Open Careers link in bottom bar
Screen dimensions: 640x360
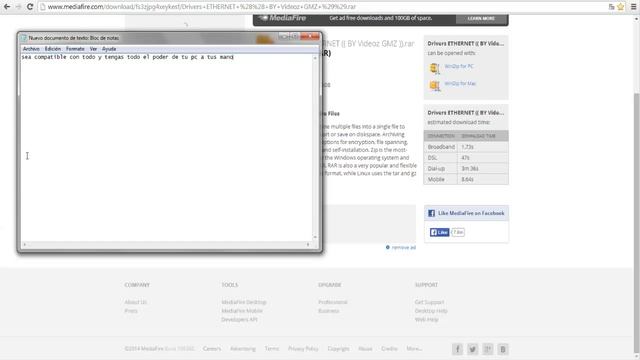[x=212, y=349]
